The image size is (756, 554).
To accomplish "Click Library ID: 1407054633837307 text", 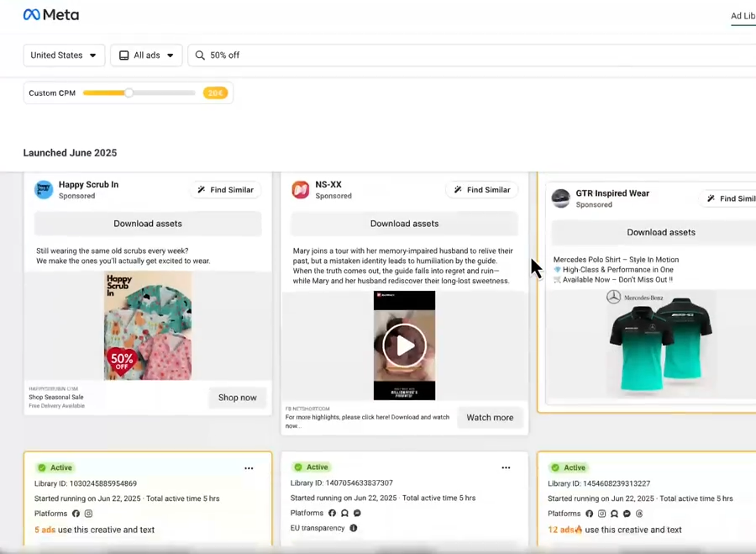I will click(x=342, y=483).
